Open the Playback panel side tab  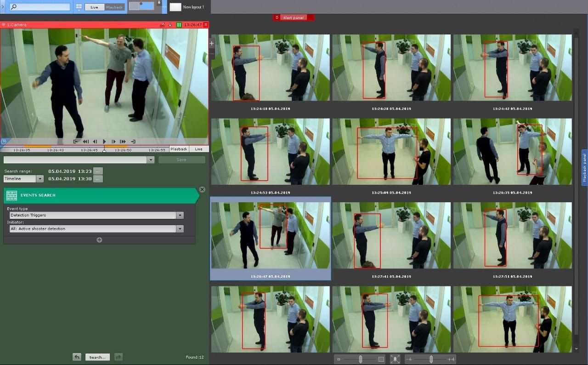point(585,167)
